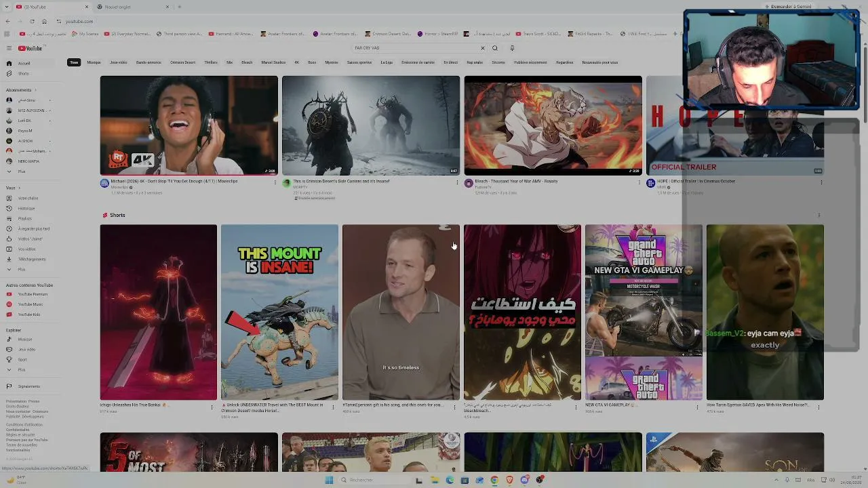Image resolution: width=868 pixels, height=488 pixels.
Task: Open the red glowing Ichigo short
Action: click(x=158, y=312)
